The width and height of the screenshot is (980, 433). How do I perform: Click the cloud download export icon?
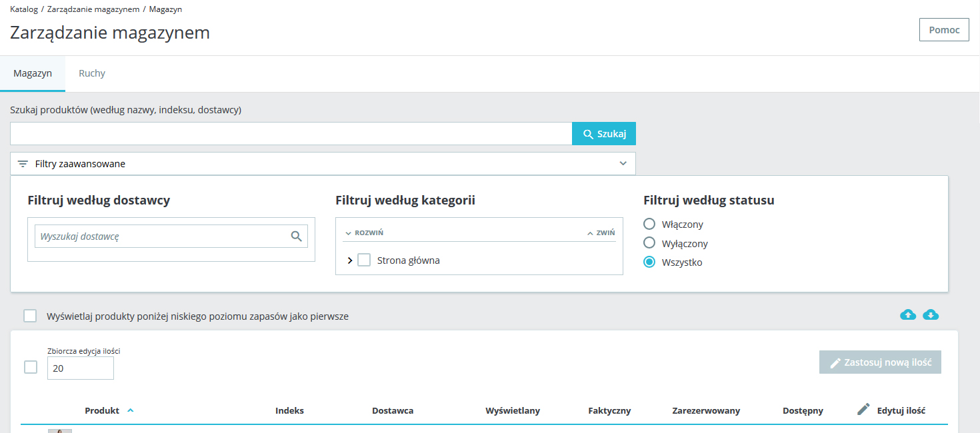[931, 315]
